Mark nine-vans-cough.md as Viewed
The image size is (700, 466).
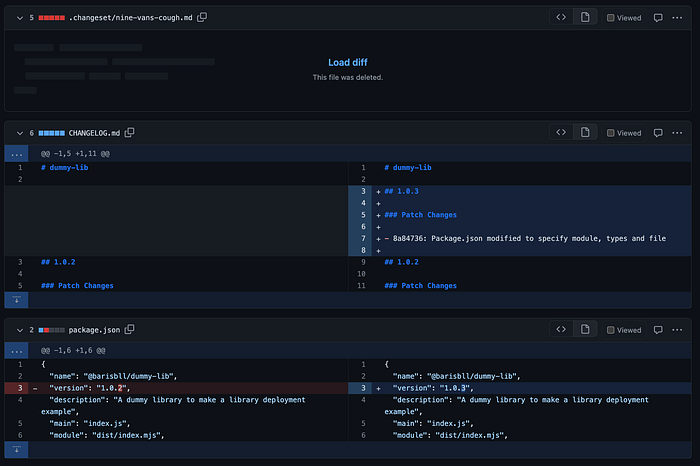pyautogui.click(x=624, y=18)
